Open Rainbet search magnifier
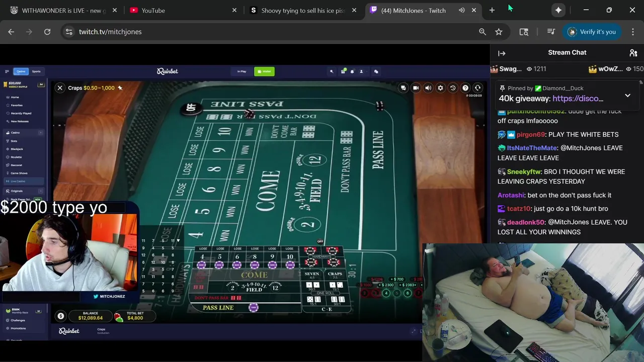Screen dimensions: 644x362 coord(332,71)
